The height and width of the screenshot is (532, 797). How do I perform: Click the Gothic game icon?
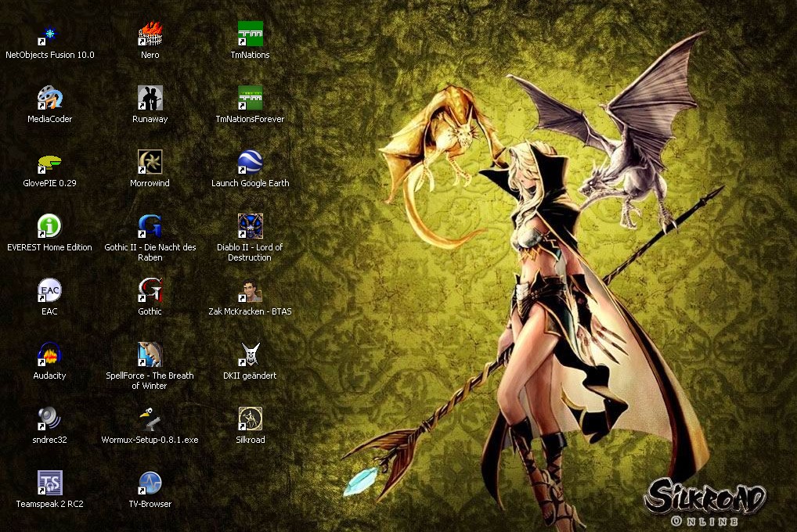[x=150, y=291]
